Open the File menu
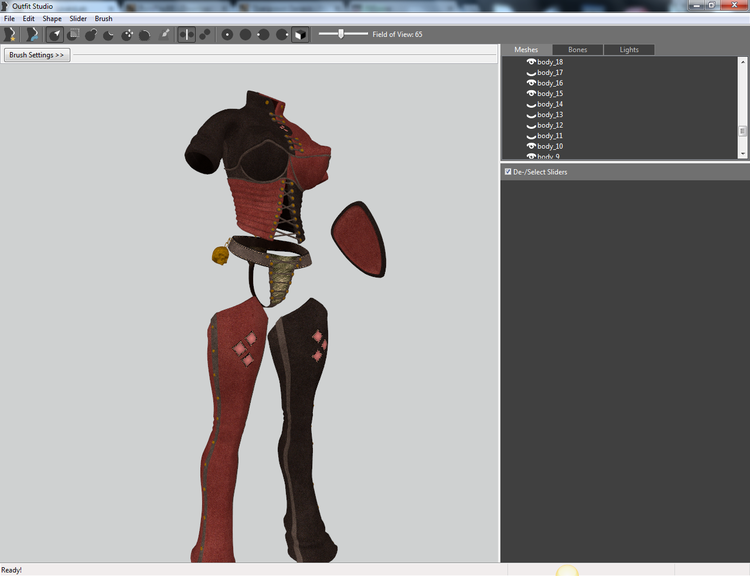Screen dimensions: 750x576 click(x=9, y=19)
